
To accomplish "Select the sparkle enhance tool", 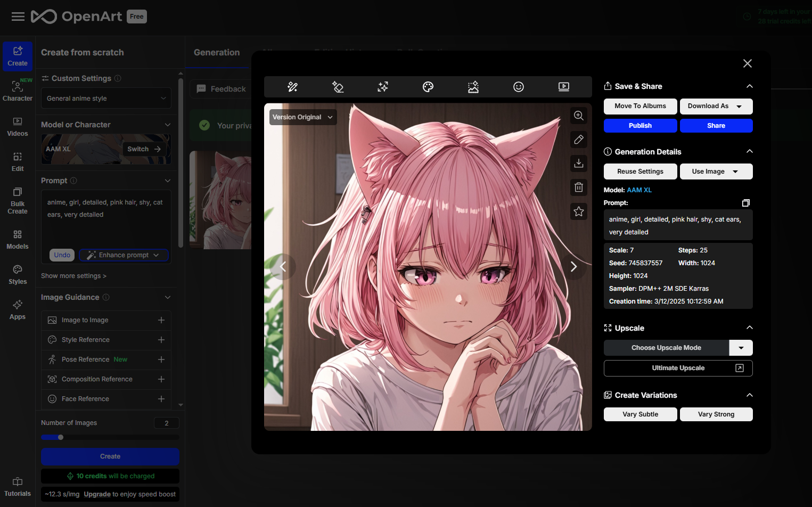I will point(383,87).
